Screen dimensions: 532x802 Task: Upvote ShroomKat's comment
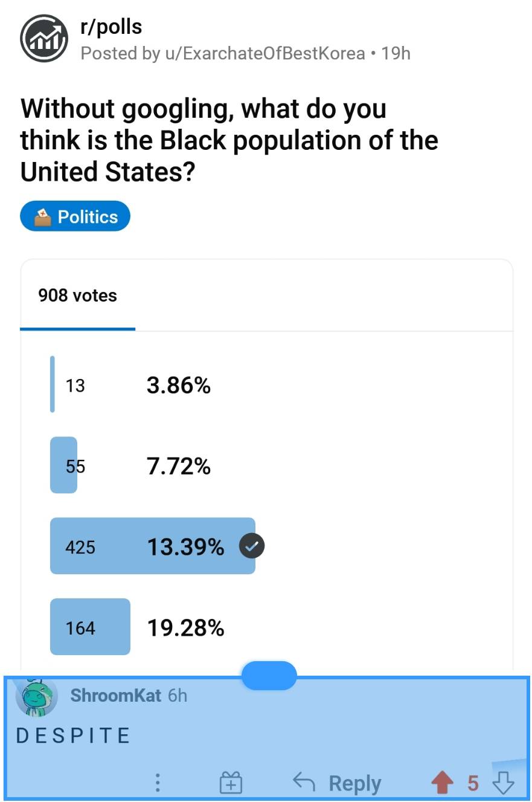443,783
